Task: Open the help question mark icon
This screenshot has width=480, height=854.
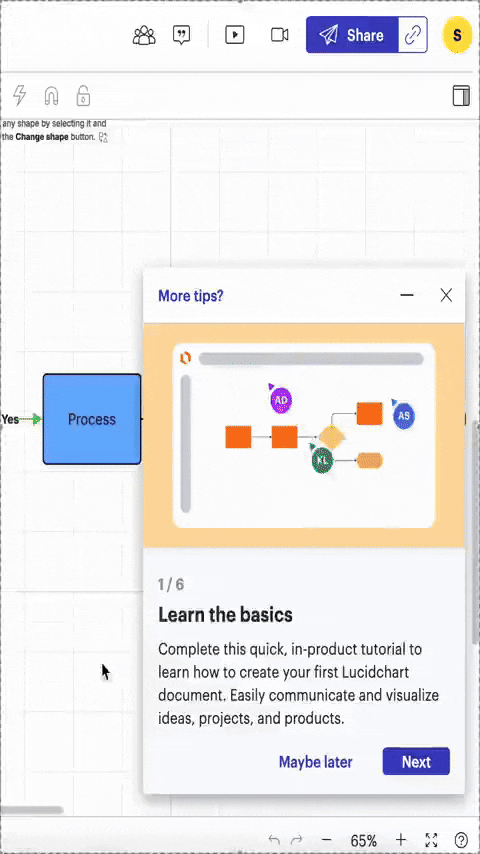Action: coord(461,840)
